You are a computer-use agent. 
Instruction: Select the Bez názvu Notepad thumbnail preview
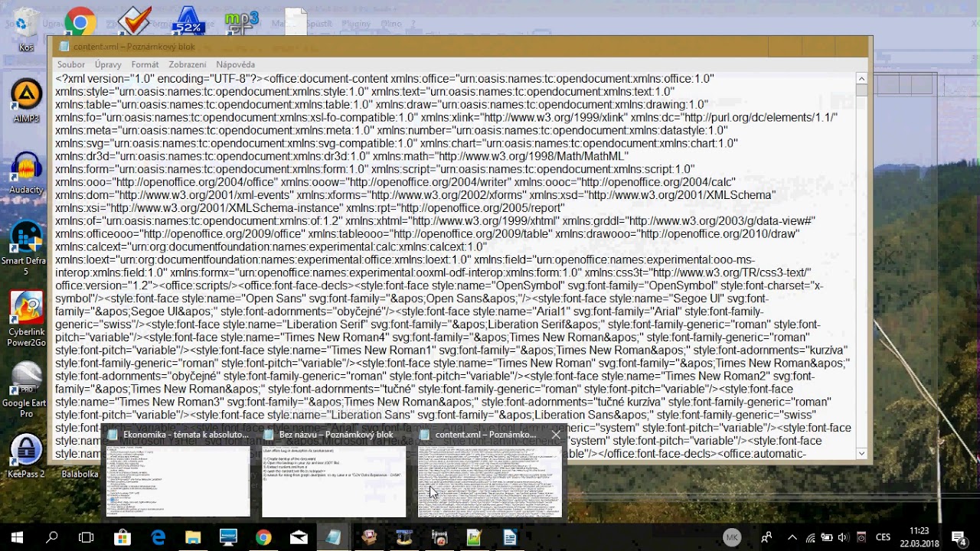tap(334, 472)
